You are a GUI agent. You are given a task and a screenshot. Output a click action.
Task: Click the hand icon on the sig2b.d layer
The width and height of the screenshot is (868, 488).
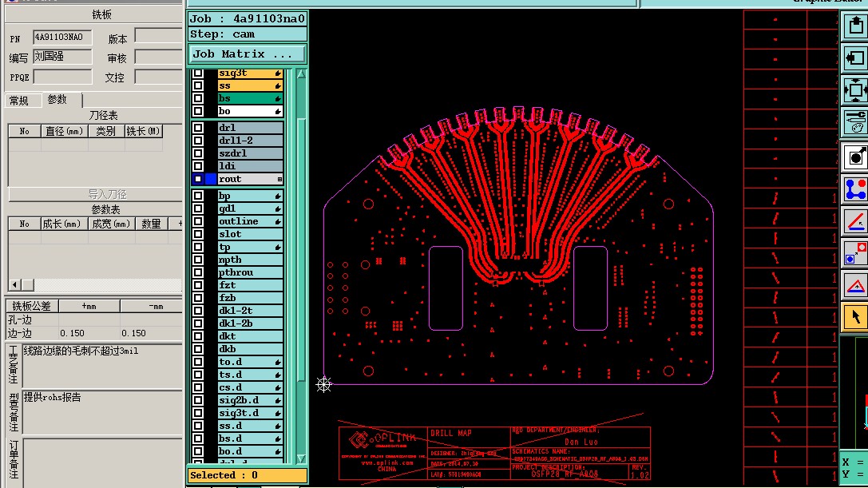[x=278, y=400]
